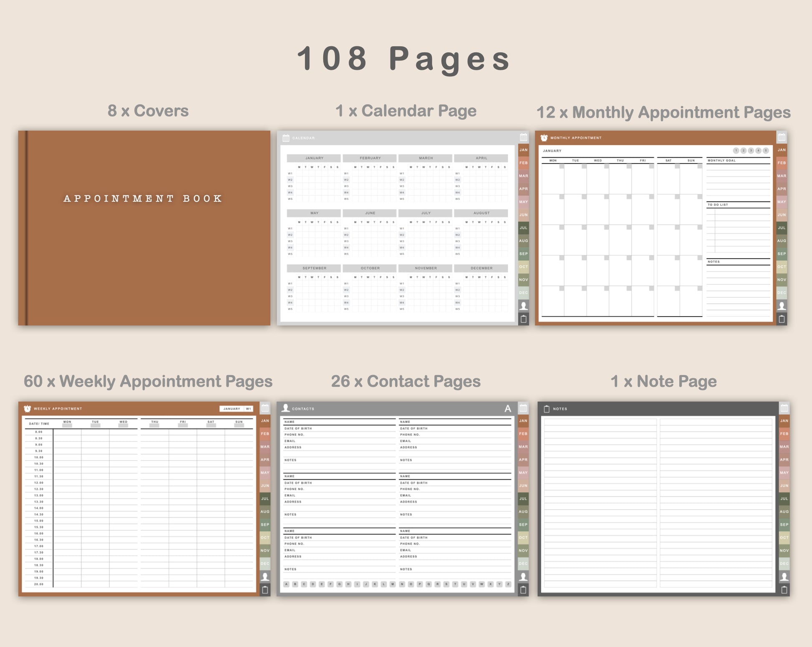This screenshot has width=812, height=647.
Task: Click MONTHLY GOAL section heading
Action: pyautogui.click(x=721, y=161)
